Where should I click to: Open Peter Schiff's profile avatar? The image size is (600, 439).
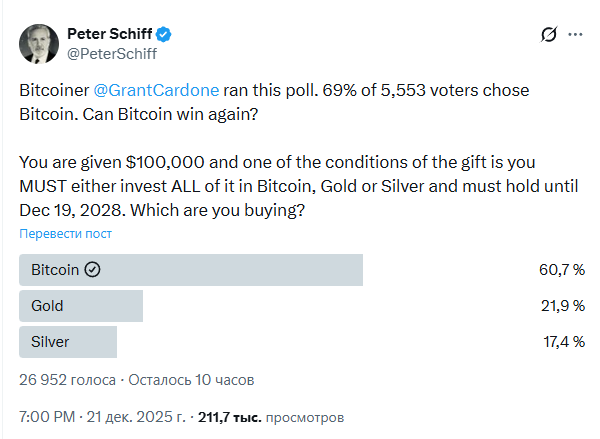tap(37, 44)
